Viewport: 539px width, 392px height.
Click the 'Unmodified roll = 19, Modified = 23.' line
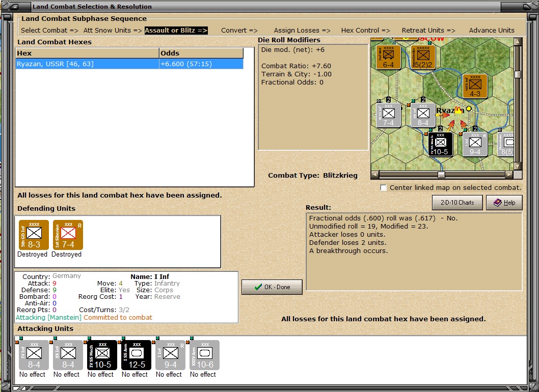pyautogui.click(x=368, y=227)
